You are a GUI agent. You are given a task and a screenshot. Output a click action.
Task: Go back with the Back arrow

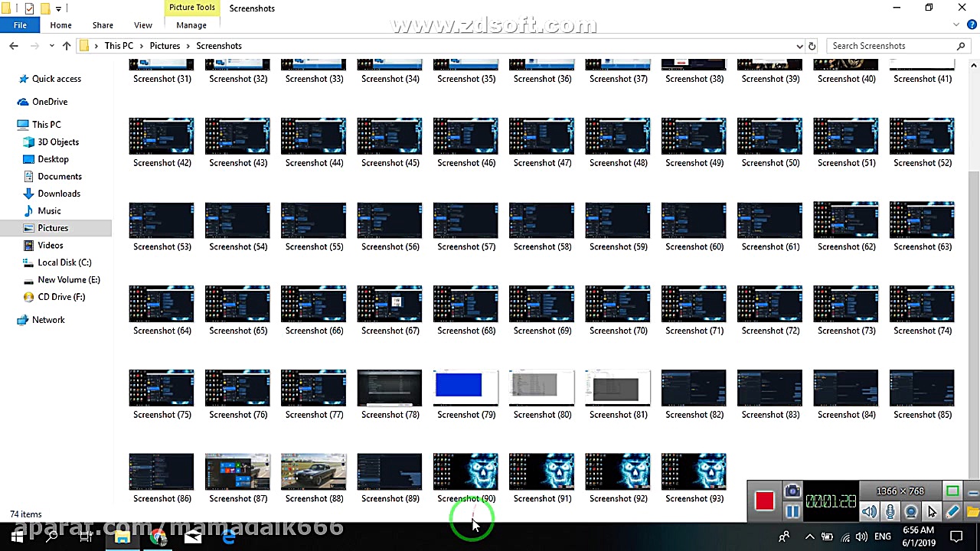(x=14, y=46)
